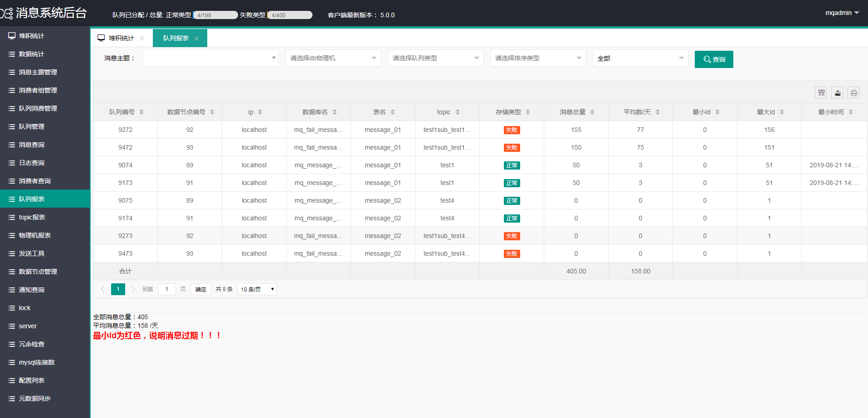
Task: Sort by 数据节点编号 column arrows
Action: (212, 112)
